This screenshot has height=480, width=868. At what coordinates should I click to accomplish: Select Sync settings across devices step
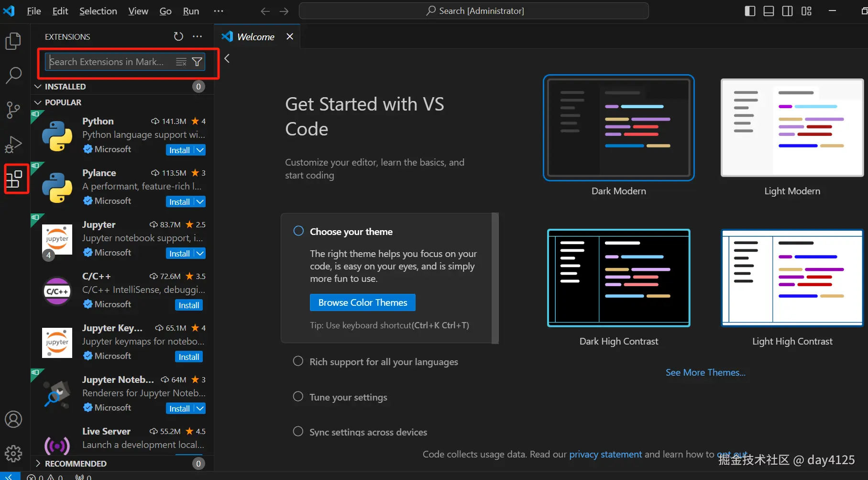click(x=298, y=431)
